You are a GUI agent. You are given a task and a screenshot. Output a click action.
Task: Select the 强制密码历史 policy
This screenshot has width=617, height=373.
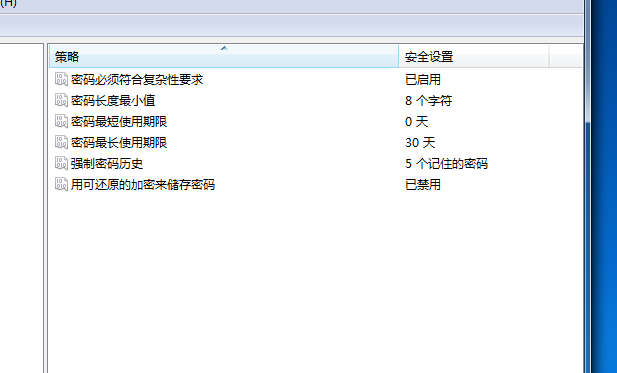pos(107,164)
